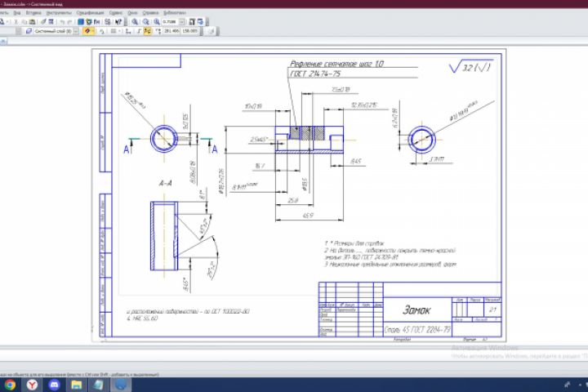Image resolution: width=588 pixels, height=392 pixels.
Task: Toggle the highlighted snap settings button
Action: pyautogui.click(x=87, y=31)
